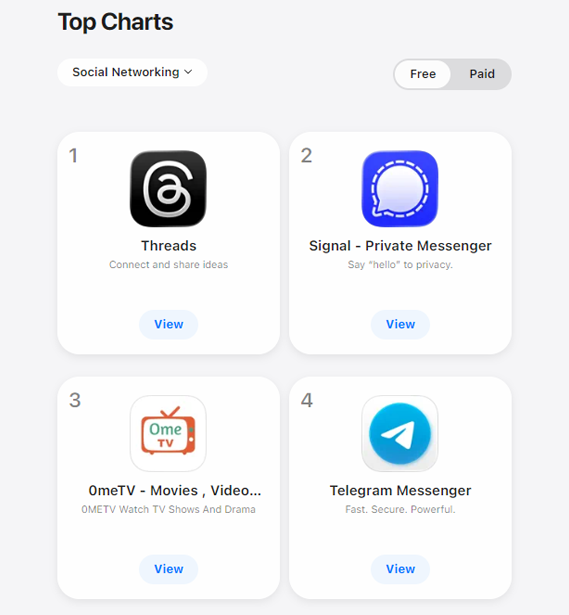This screenshot has height=615, width=569.
Task: Click "Connect and share ideas" subtitle
Action: [x=169, y=265]
